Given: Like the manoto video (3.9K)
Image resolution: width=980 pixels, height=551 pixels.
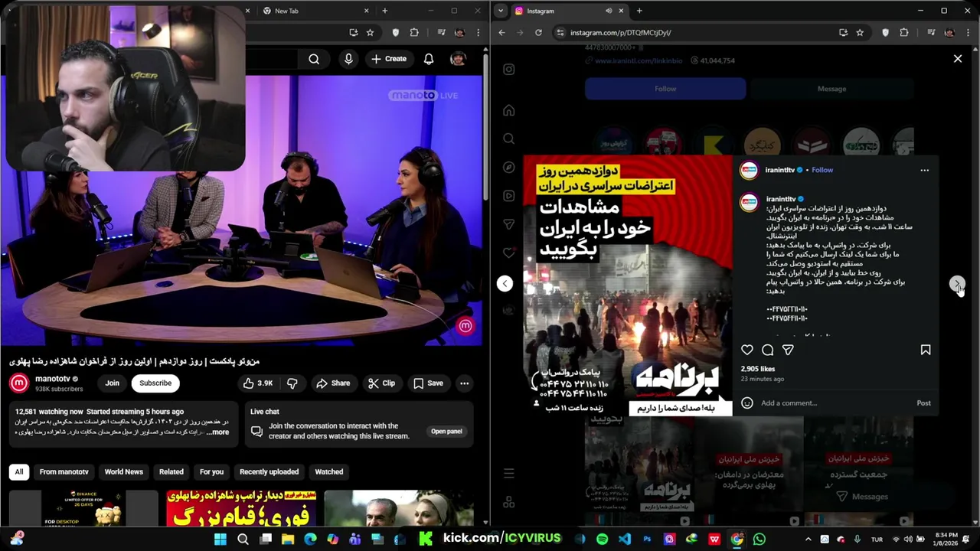Looking at the screenshot, I should point(258,383).
